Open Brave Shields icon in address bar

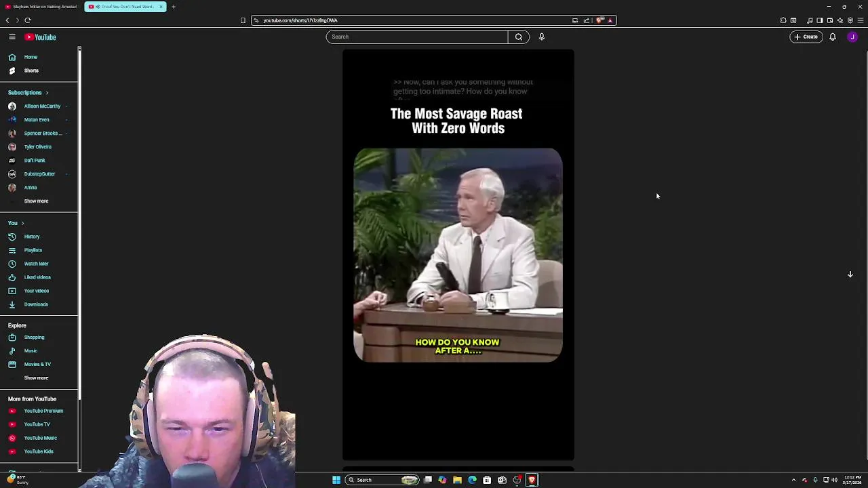pyautogui.click(x=600, y=20)
